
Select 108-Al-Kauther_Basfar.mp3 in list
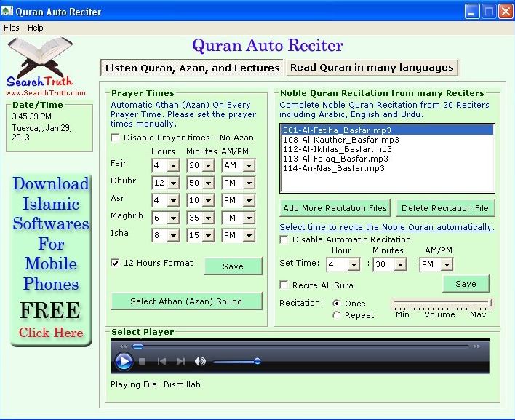click(387, 140)
